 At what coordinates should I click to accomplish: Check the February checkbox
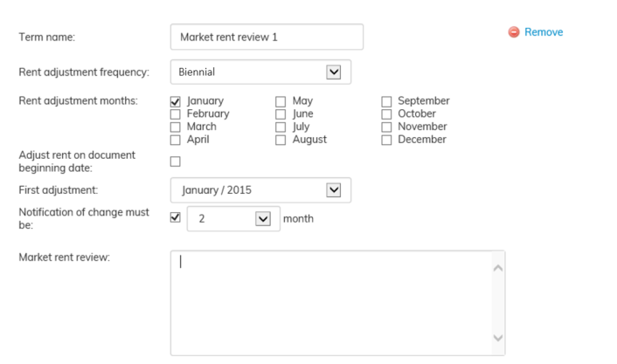tap(176, 113)
